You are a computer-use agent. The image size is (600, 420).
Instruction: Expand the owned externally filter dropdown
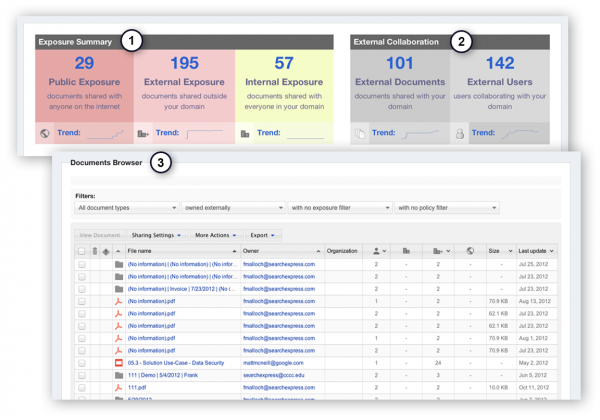coord(232,208)
